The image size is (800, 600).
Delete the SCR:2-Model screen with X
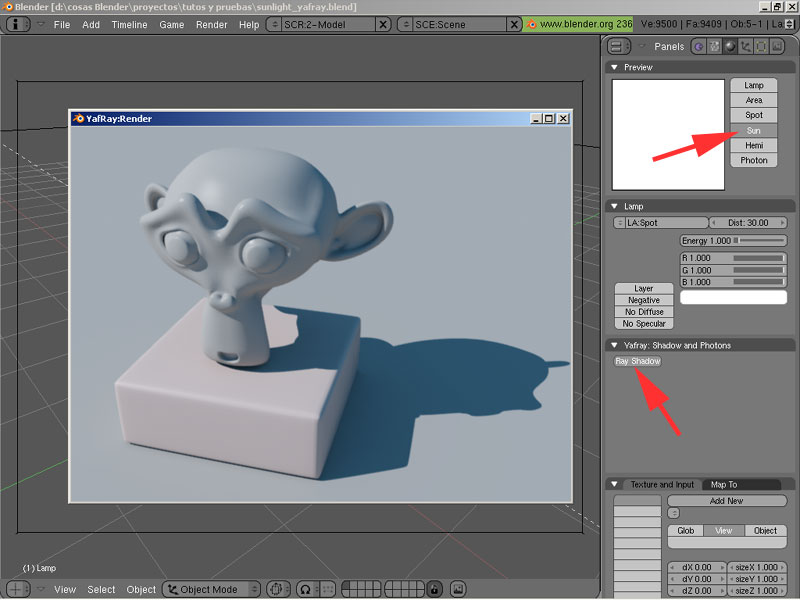[x=383, y=24]
